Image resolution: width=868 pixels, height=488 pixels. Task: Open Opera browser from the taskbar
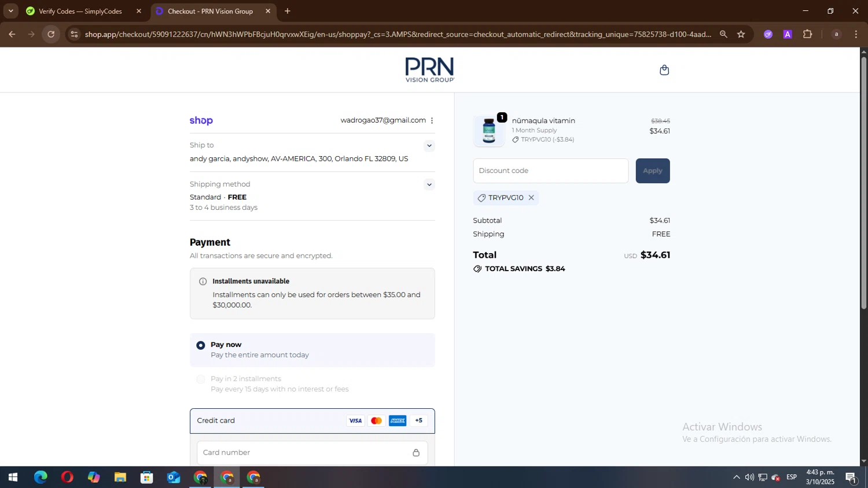coord(67,478)
